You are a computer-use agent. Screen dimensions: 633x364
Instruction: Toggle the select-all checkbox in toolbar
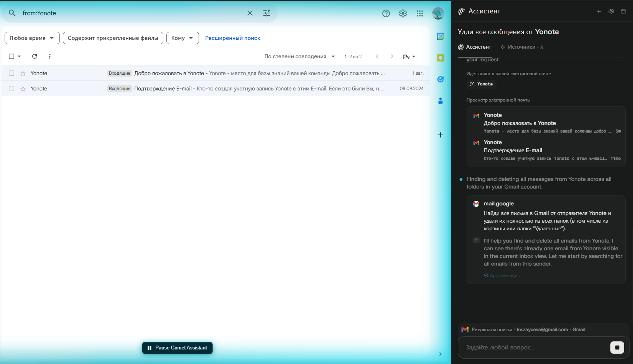(12, 56)
